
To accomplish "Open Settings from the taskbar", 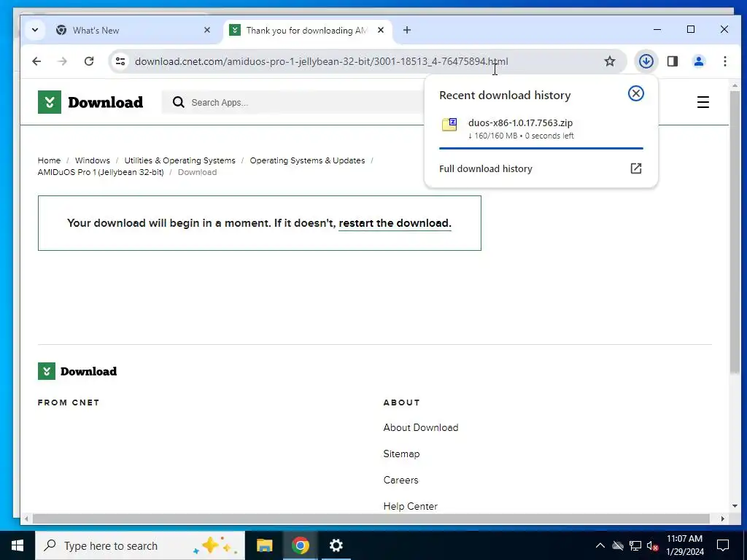I will point(336,545).
